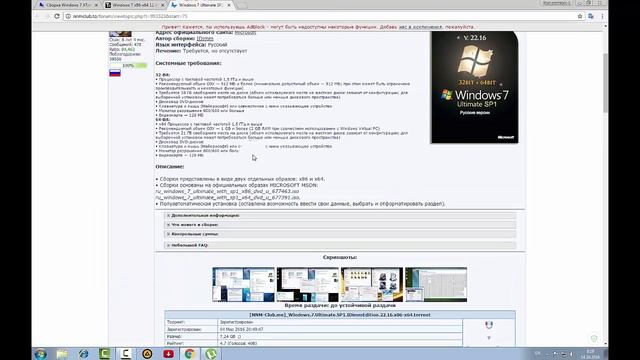Open the fourth screenshot thumbnail with gray window

tap(436, 284)
